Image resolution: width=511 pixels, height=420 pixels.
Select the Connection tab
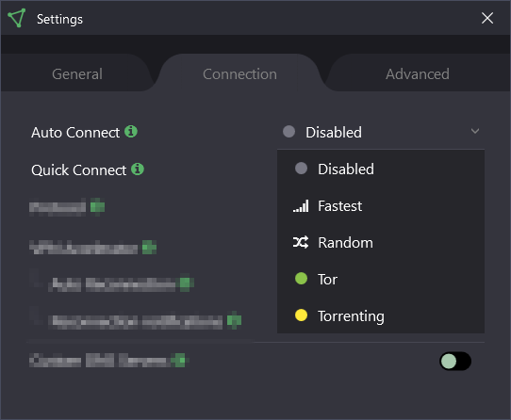[239, 73]
